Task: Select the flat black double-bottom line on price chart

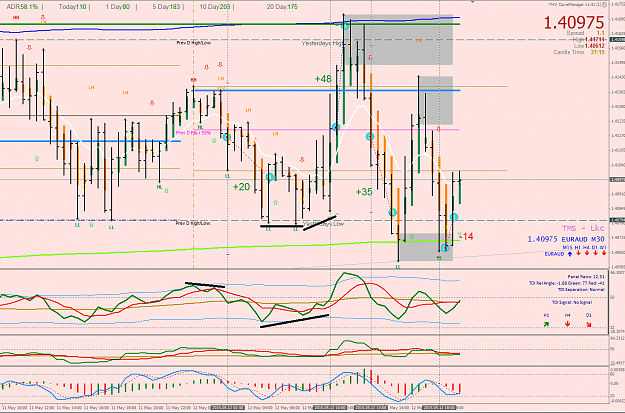Action: (x=281, y=226)
